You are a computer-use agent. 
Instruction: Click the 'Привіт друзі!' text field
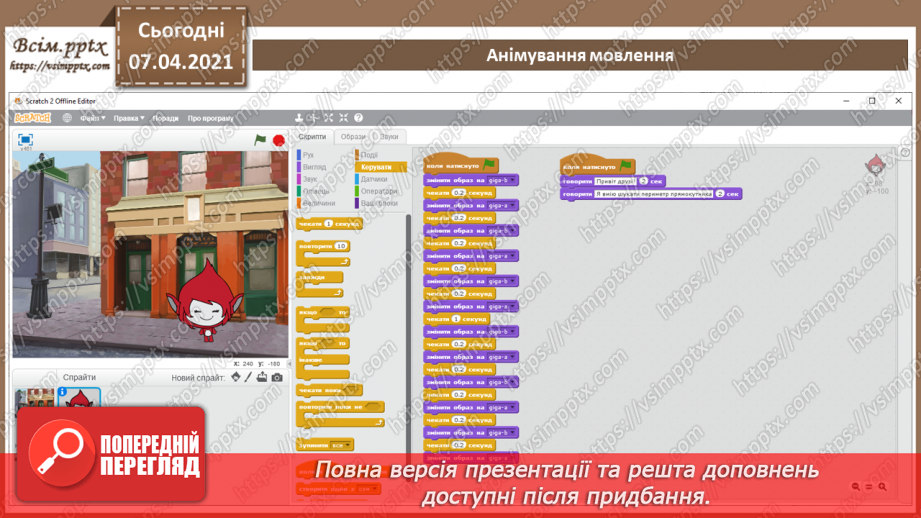tap(616, 181)
